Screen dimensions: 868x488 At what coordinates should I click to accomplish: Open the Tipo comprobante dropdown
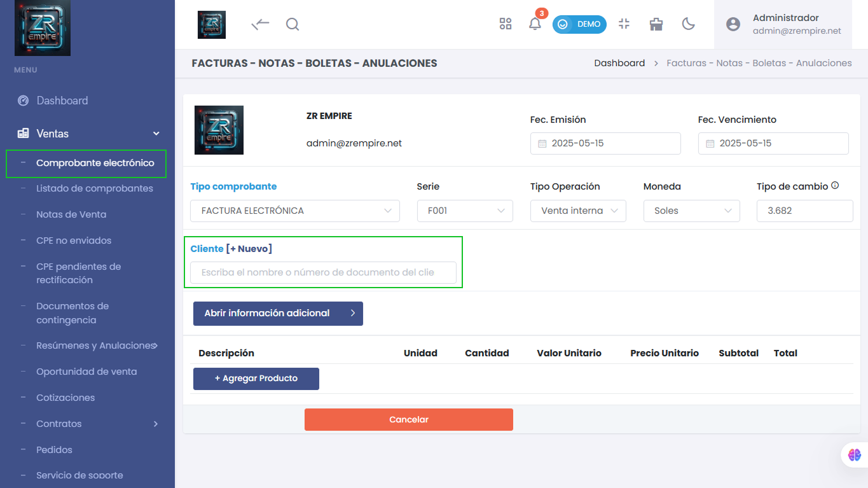coord(295,211)
